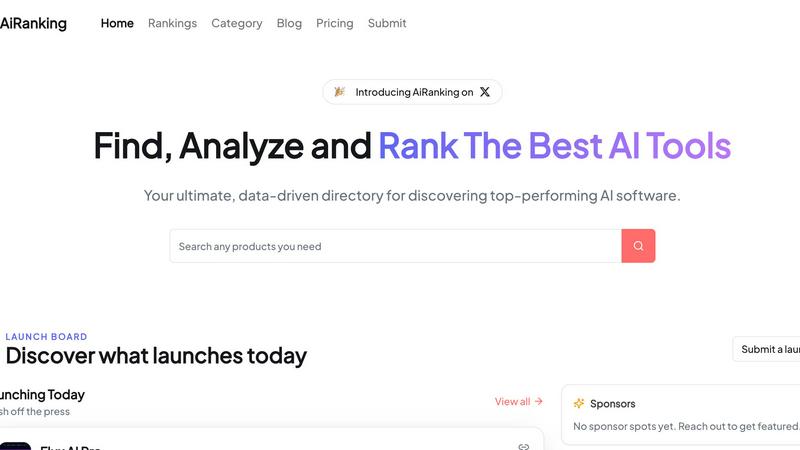This screenshot has height=450, width=800.
Task: Click the Sponsors card heading
Action: (x=612, y=404)
